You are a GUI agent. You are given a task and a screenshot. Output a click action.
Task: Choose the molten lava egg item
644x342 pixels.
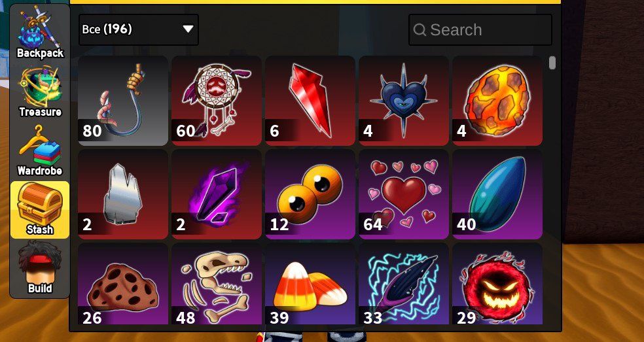[497, 101]
